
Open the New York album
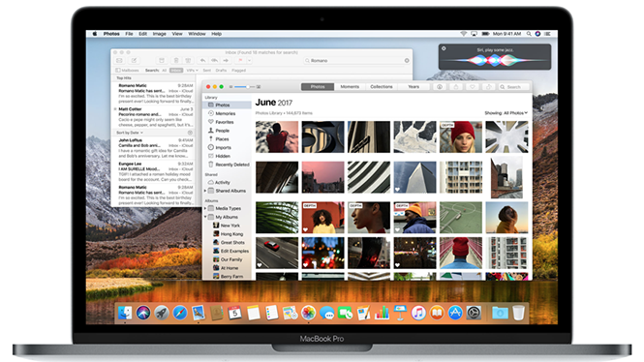point(230,226)
